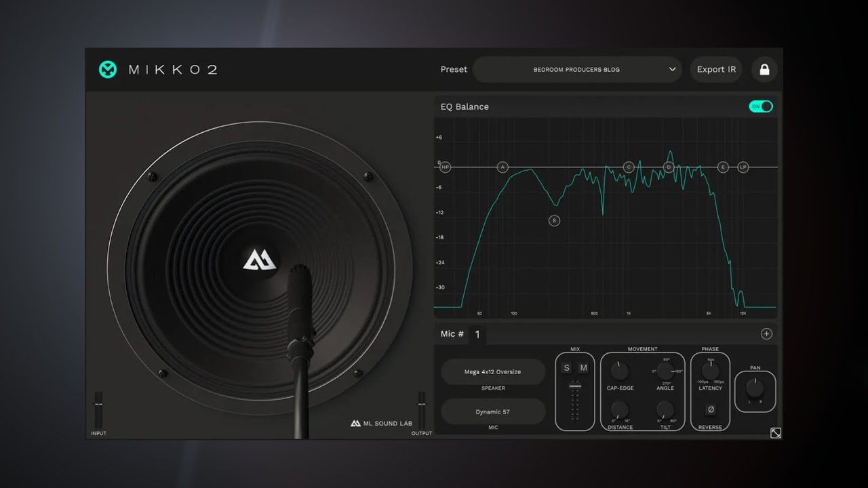Viewport: 868px width, 488px height.
Task: Toggle the EQ Balance ON switch
Action: [x=760, y=106]
